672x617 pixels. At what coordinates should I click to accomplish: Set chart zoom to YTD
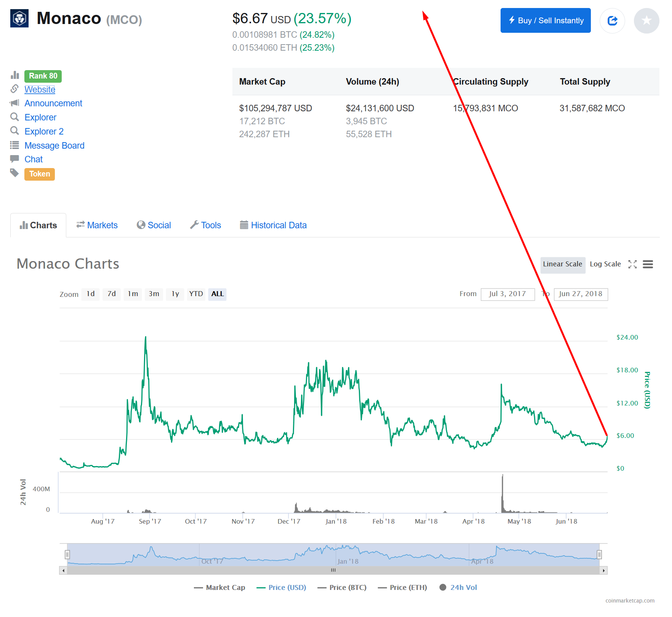(x=196, y=294)
